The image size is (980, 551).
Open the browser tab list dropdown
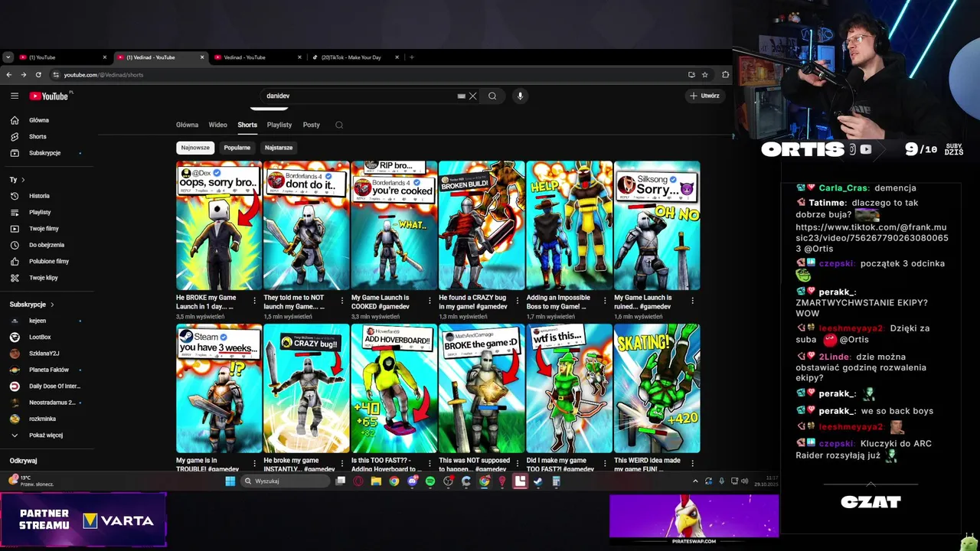click(8, 57)
